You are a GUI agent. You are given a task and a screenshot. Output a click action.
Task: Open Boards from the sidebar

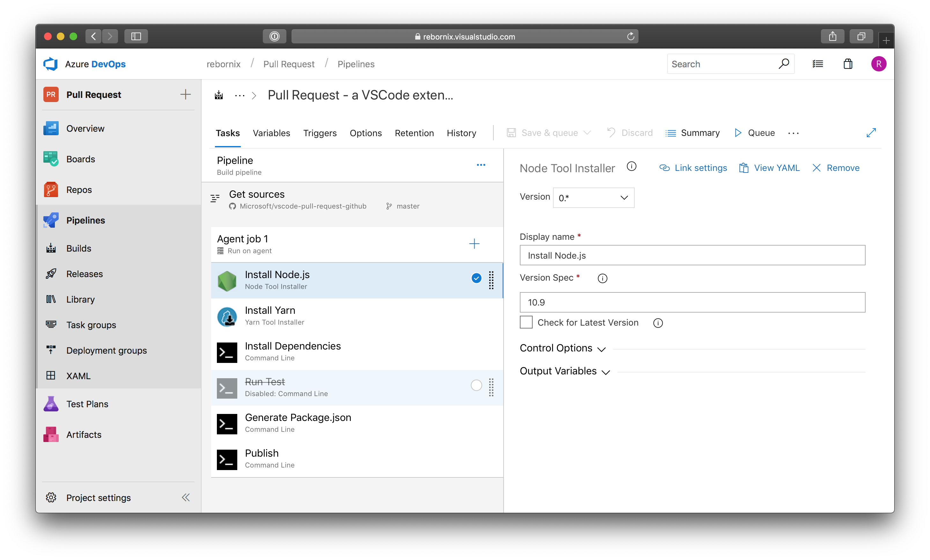(x=80, y=159)
